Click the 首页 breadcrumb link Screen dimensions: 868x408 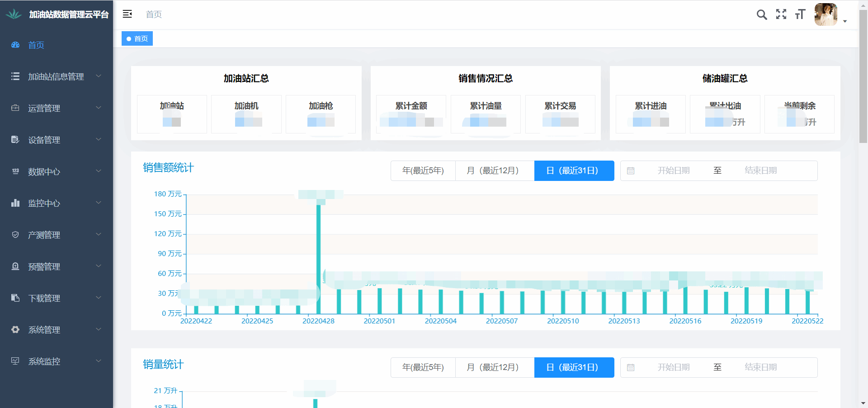(154, 14)
